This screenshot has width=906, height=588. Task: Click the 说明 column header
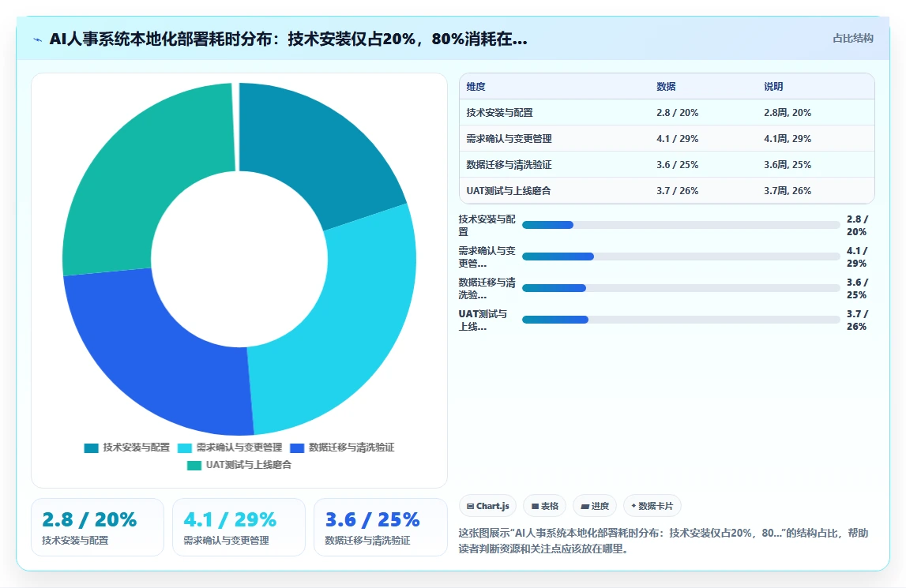tap(773, 87)
